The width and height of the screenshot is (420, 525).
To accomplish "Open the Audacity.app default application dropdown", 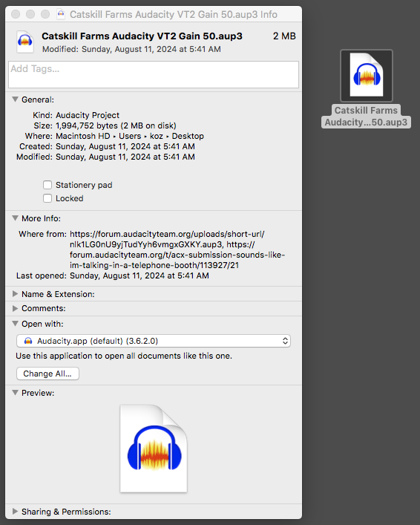I will [154, 341].
